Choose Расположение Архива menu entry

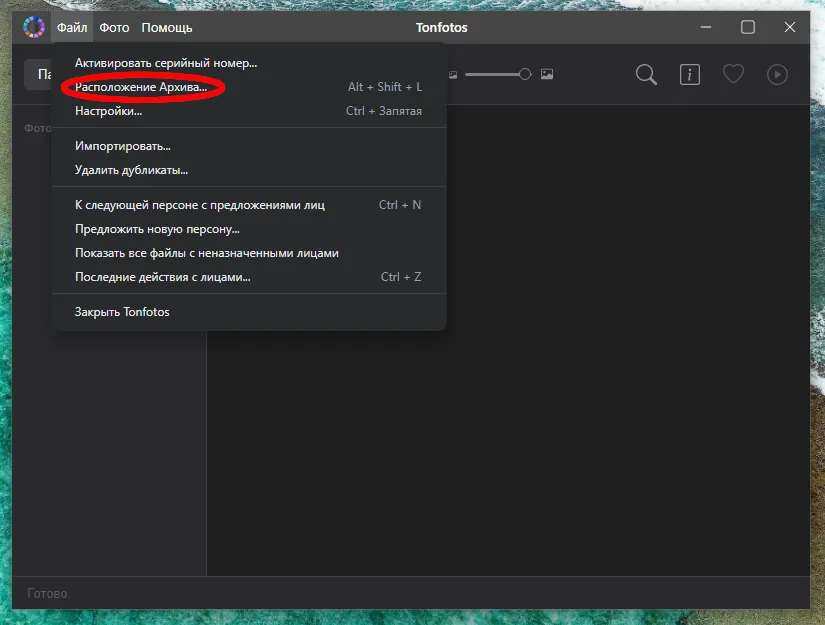tap(141, 87)
